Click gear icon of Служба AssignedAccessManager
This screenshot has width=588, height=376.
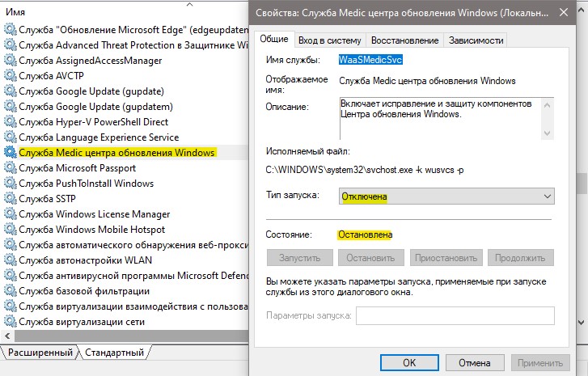tap(11, 61)
